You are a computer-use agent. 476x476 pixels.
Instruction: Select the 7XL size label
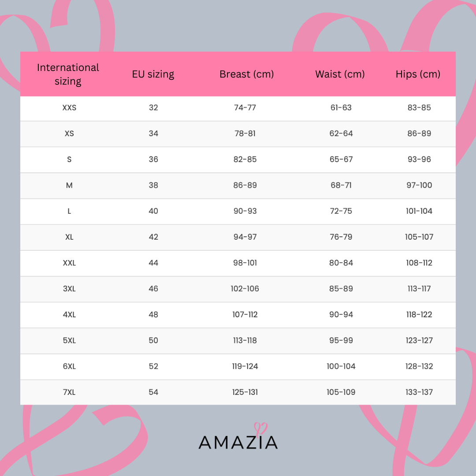(69, 392)
